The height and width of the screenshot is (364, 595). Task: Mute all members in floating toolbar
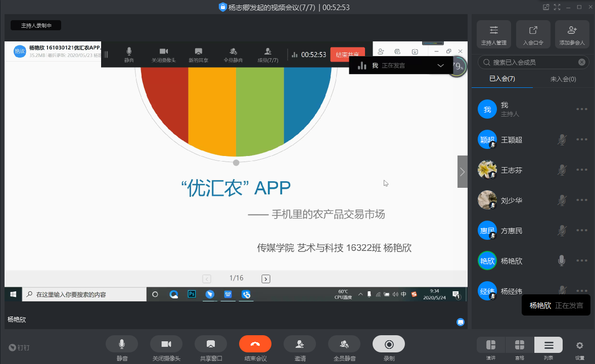[233, 55]
